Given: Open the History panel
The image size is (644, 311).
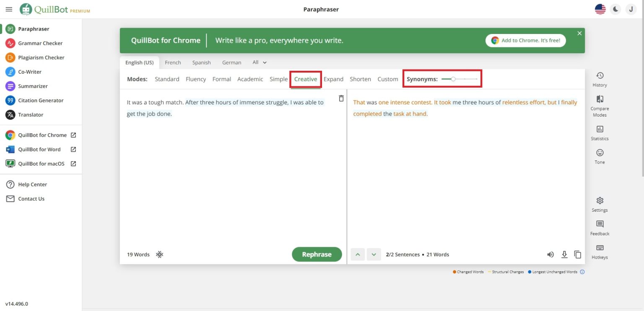Looking at the screenshot, I should 600,79.
